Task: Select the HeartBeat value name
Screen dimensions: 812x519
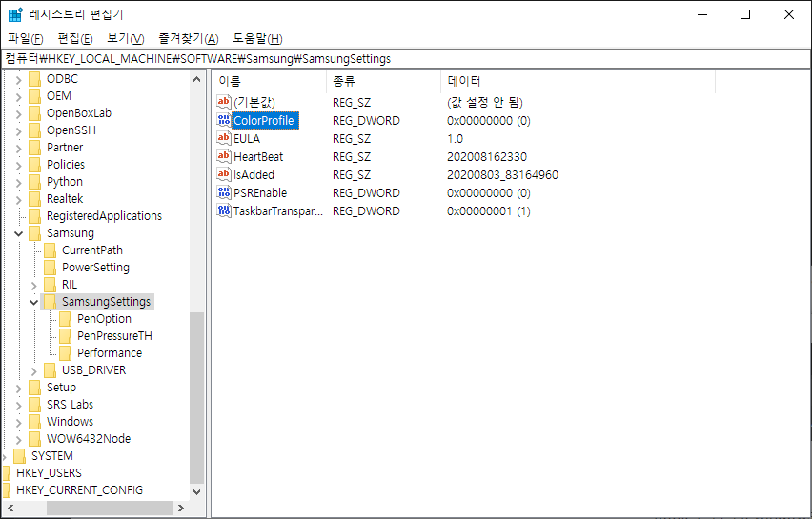Action: coord(258,157)
